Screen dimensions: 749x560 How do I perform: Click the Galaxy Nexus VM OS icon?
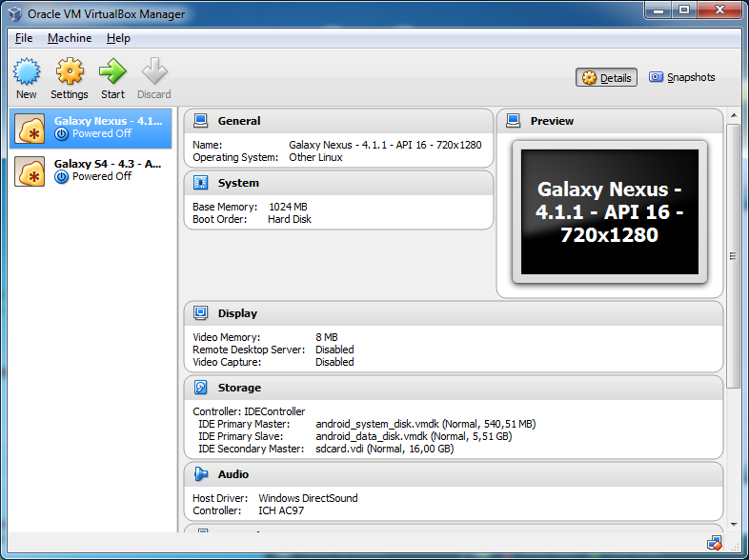pos(30,129)
